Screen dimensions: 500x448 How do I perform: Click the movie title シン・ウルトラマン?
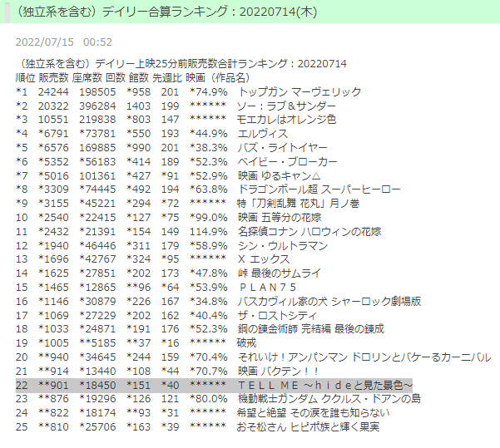point(283,246)
